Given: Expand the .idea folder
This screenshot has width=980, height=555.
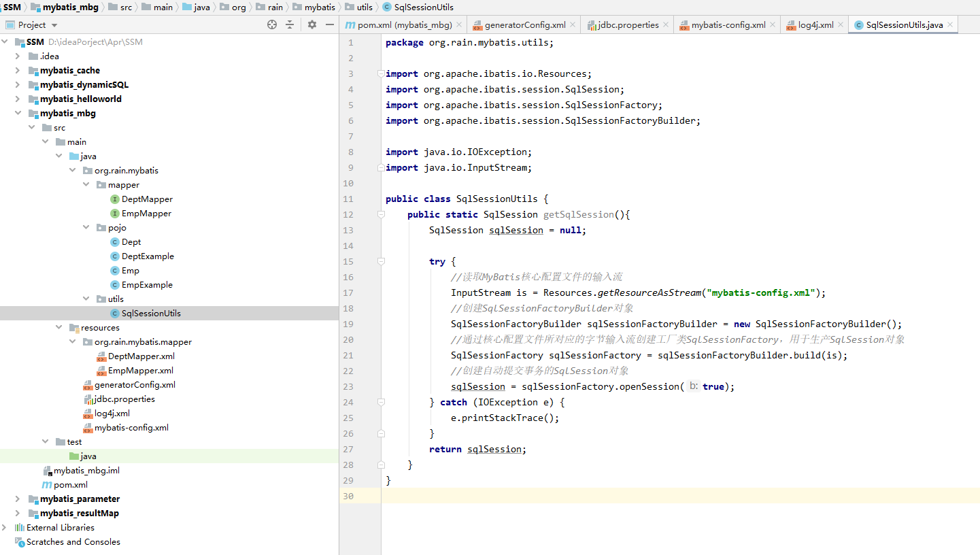Looking at the screenshot, I should click(18, 56).
